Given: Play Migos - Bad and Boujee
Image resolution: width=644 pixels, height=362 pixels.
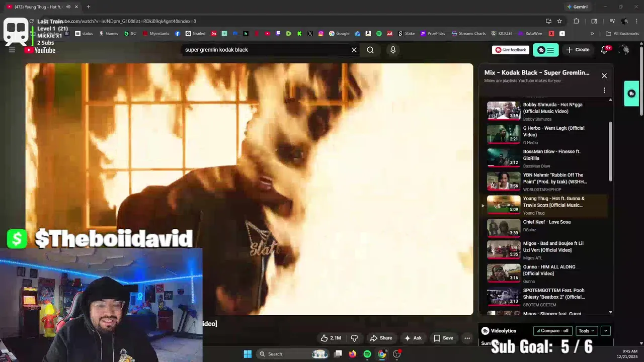Looking at the screenshot, I should tap(546, 250).
